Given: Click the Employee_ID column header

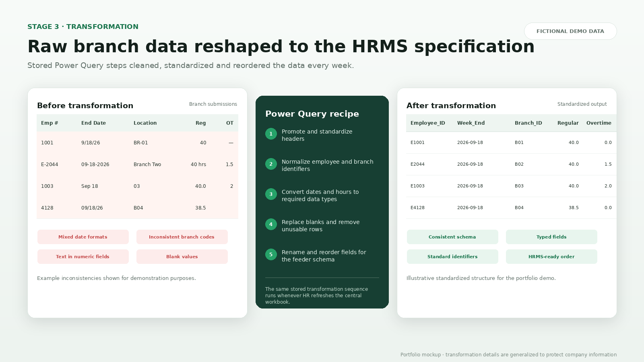Looking at the screenshot, I should (x=428, y=123).
